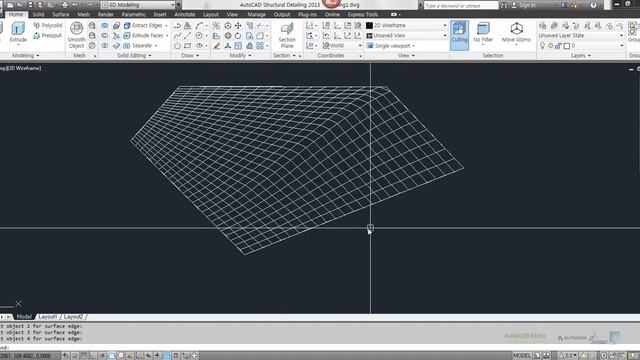Image resolution: width=640 pixels, height=360 pixels.
Task: Expand the Modify panel
Action: [x=240, y=55]
